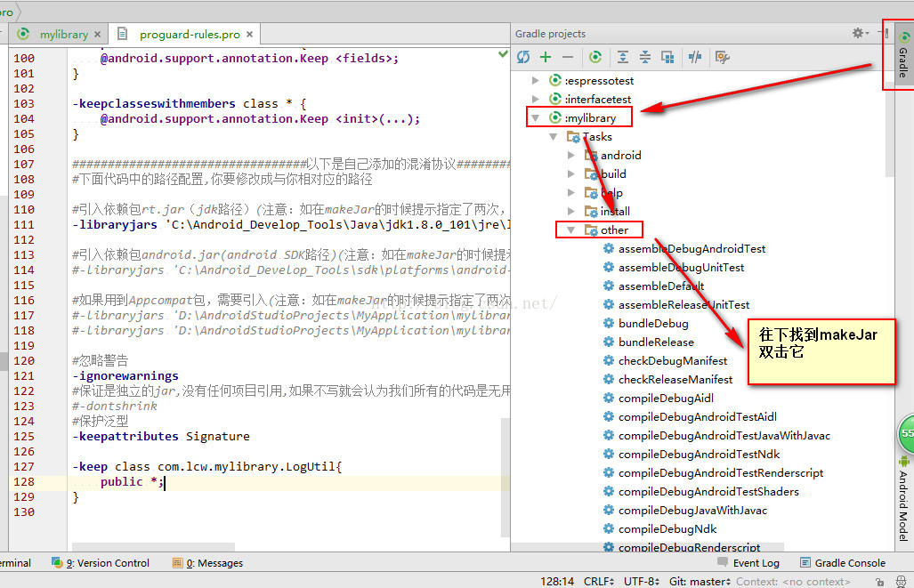
Task: Expand all nodes in Gradle tree
Action: [x=623, y=57]
